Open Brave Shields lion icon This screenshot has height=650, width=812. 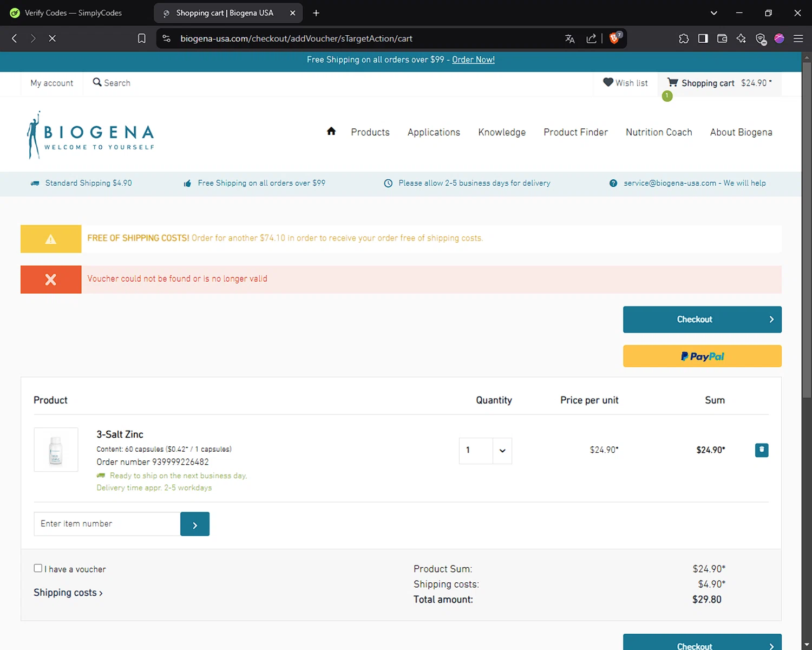[x=615, y=38]
